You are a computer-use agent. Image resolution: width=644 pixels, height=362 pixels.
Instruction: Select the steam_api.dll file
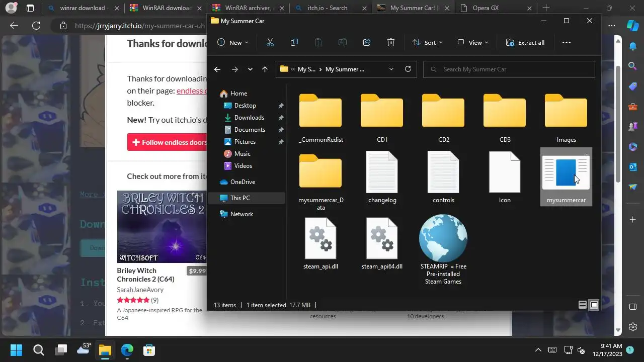320,244
